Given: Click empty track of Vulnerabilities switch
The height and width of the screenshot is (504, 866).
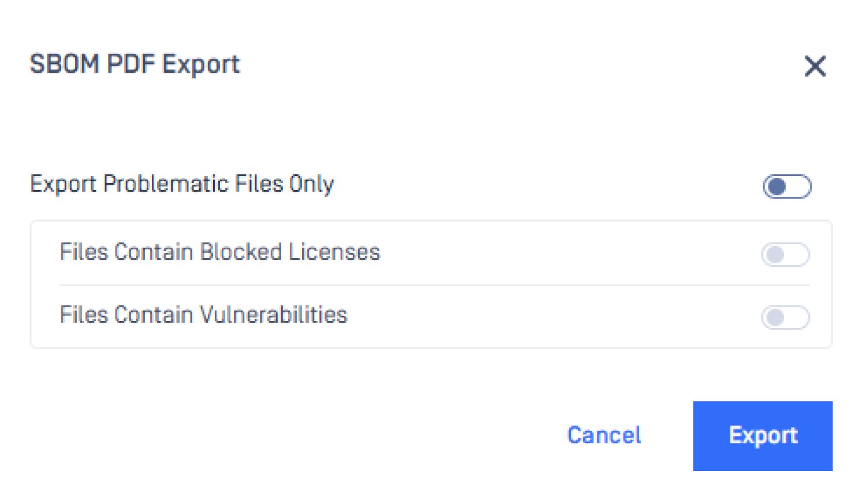Looking at the screenshot, I should click(797, 317).
